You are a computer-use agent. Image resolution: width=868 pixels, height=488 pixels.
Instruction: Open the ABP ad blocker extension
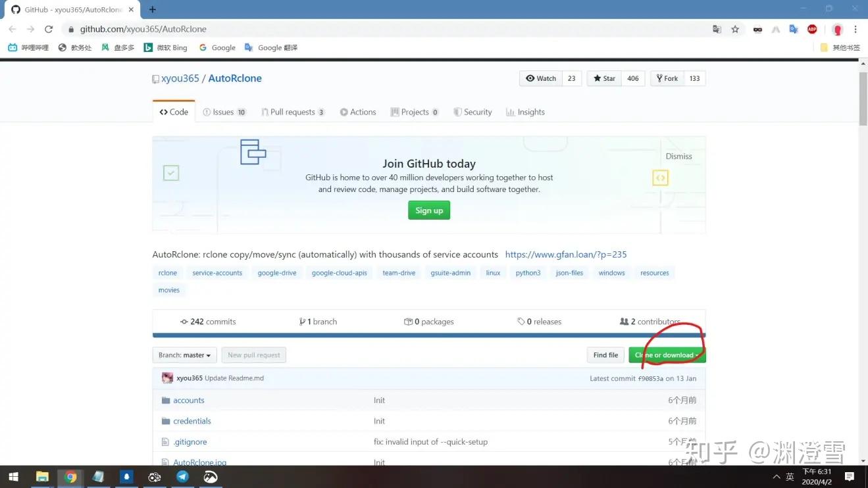pos(812,29)
